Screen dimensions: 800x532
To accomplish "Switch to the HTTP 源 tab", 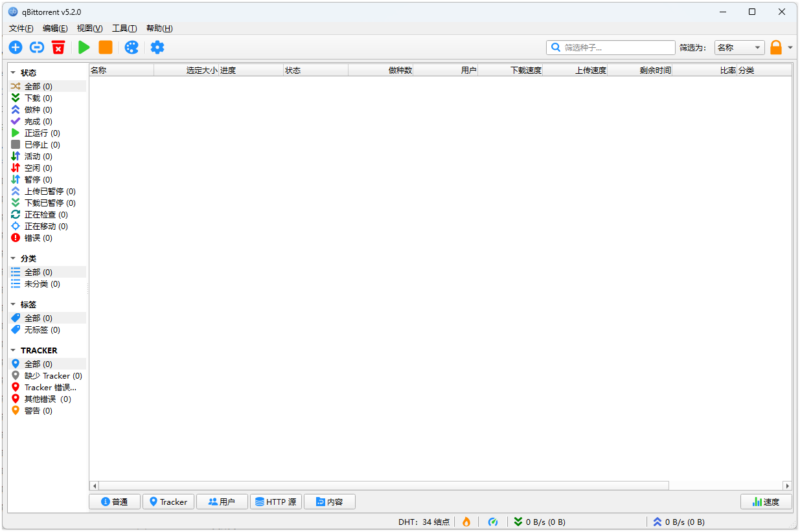I will [x=276, y=502].
